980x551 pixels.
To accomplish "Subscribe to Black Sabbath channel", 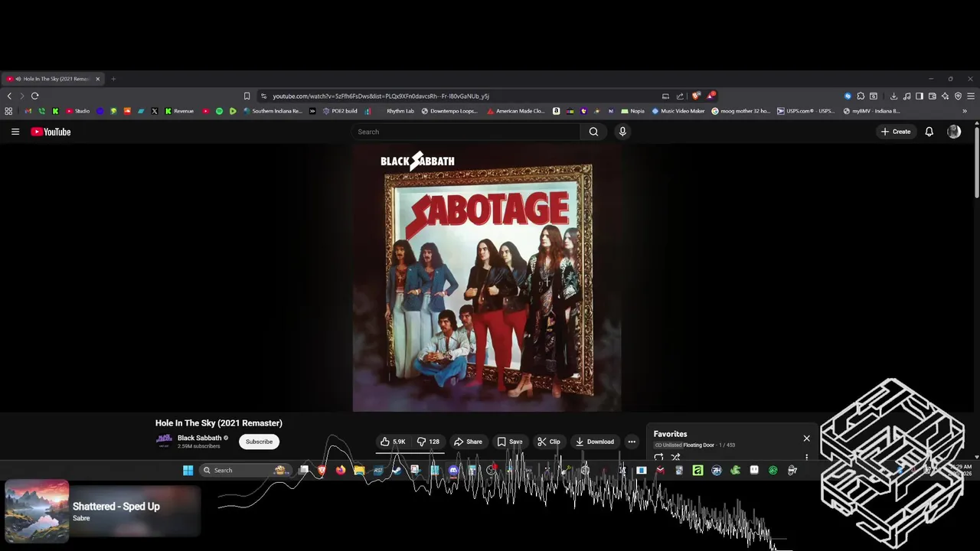I will pos(259,442).
